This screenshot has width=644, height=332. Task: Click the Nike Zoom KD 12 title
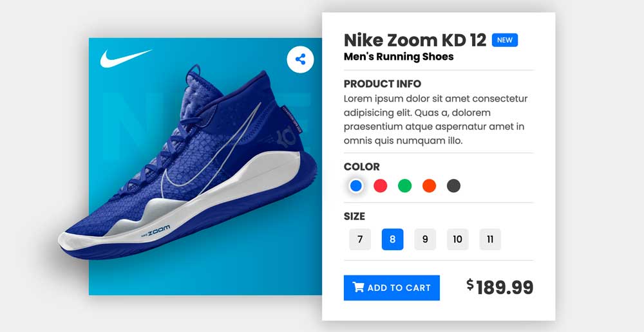pyautogui.click(x=415, y=40)
